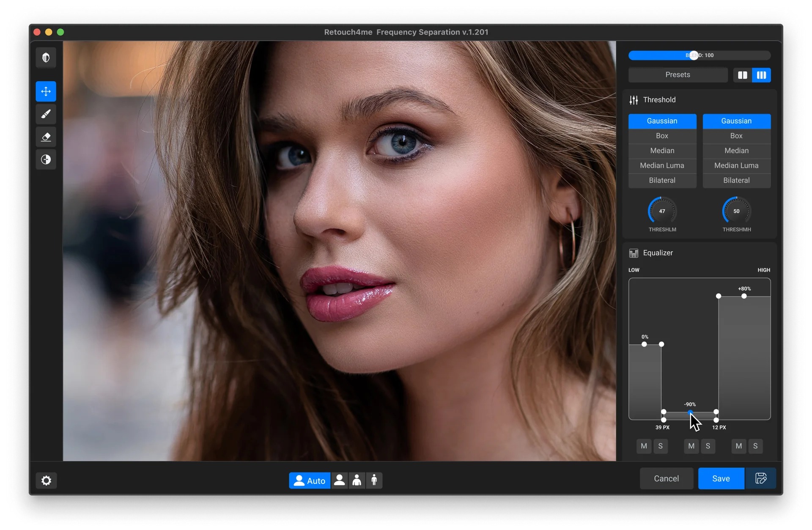Toggle the low band M button
Viewport: 812px width, 530px height.
pos(644,446)
